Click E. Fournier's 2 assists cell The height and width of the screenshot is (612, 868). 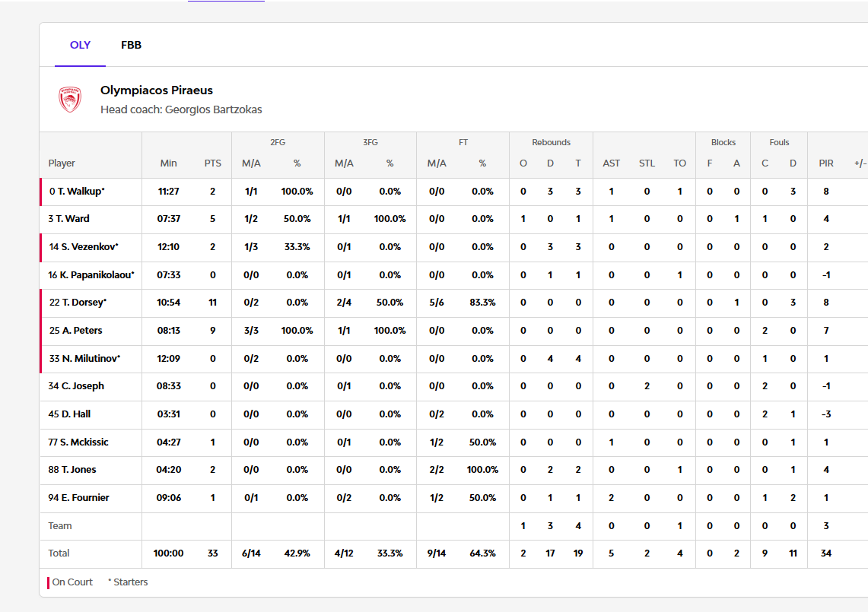[611, 497]
